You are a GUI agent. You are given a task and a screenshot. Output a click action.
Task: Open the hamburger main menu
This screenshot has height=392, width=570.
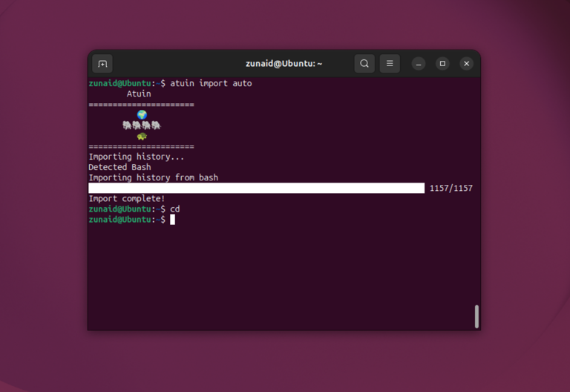390,64
